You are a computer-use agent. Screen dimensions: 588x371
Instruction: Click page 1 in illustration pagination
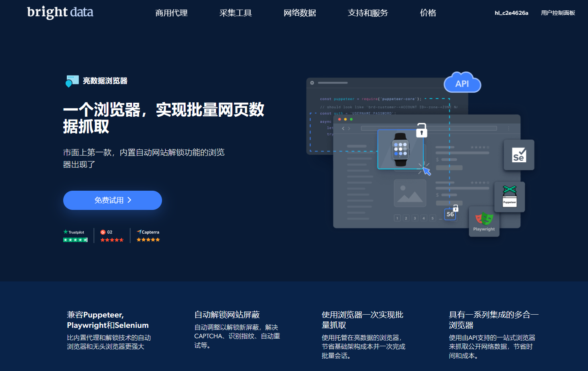397,218
